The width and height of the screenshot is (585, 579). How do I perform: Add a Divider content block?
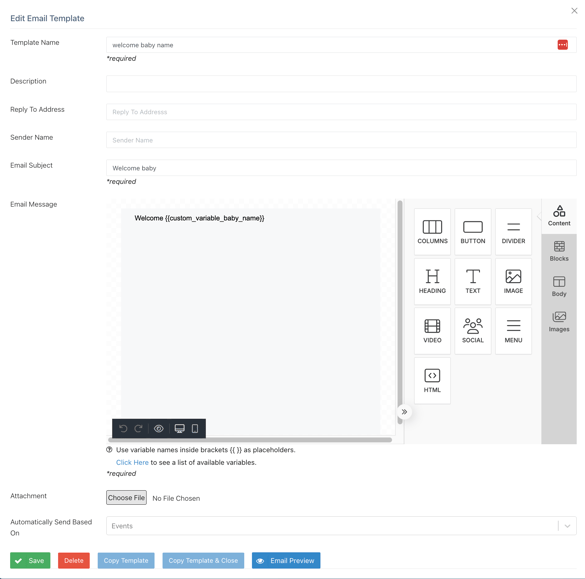point(513,232)
